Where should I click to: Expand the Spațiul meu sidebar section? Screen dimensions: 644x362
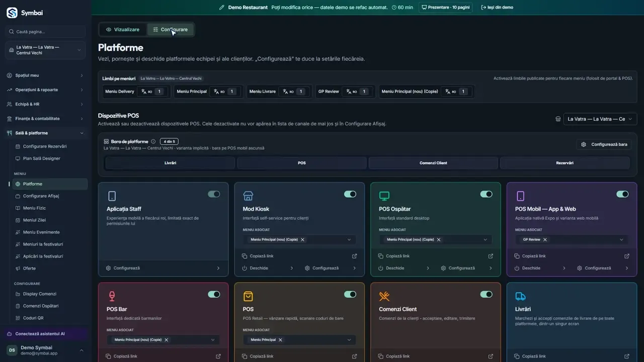coord(45,75)
